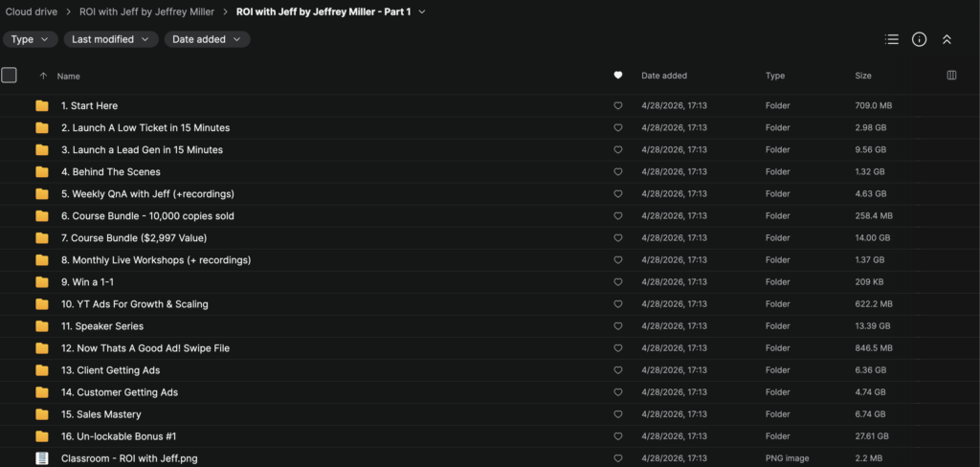The width and height of the screenshot is (980, 467).
Task: Click folder icon for 11. Speaker Series
Action: (42, 326)
